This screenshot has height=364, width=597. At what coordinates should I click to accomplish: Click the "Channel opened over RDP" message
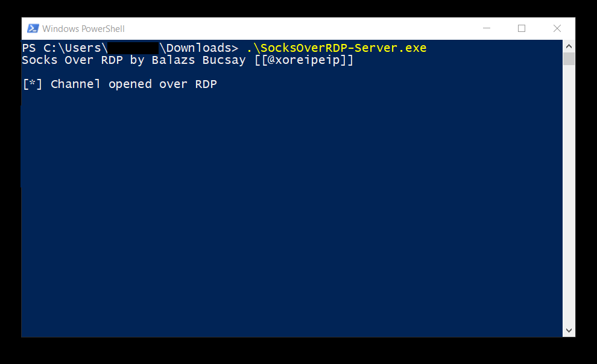[133, 84]
